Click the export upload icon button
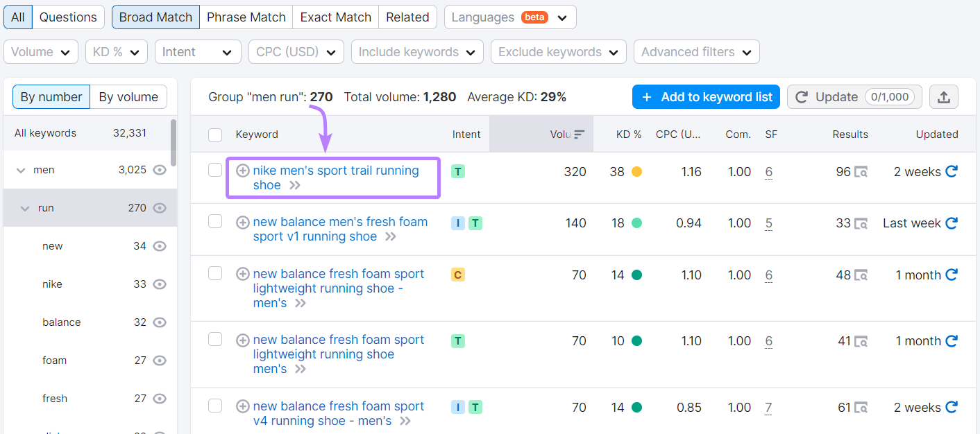The image size is (980, 434). pos(943,97)
